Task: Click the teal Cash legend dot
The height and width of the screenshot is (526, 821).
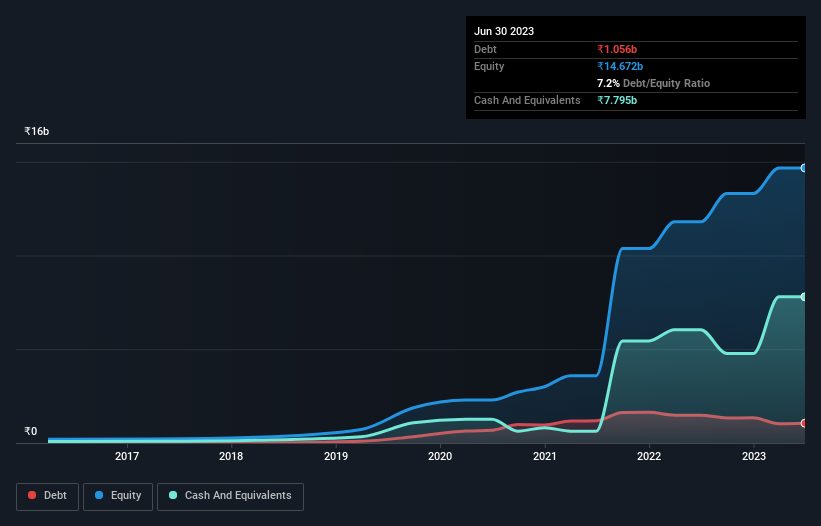Action: [x=173, y=495]
